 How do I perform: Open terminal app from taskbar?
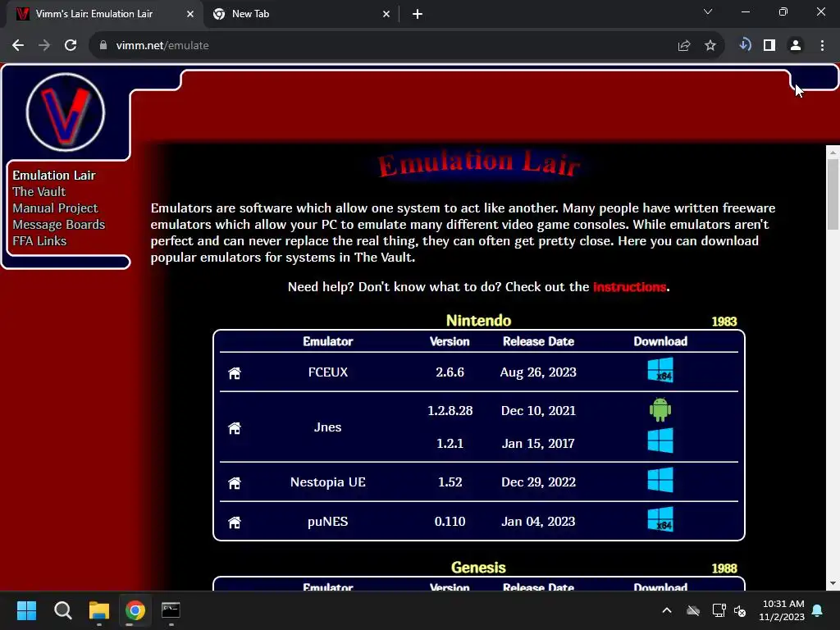[x=171, y=610]
